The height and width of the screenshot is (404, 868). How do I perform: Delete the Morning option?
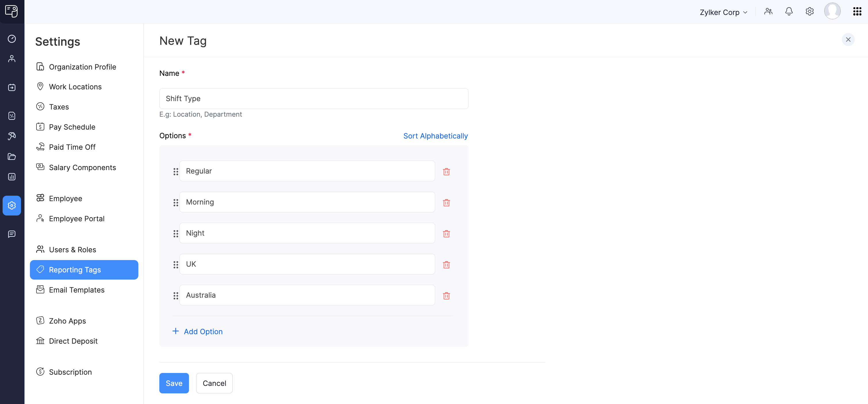[x=446, y=202]
